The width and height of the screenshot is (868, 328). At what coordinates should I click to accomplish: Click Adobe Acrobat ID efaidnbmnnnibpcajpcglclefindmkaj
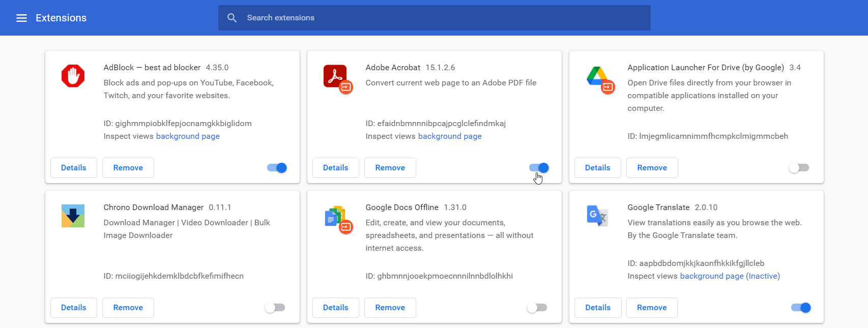click(x=436, y=124)
